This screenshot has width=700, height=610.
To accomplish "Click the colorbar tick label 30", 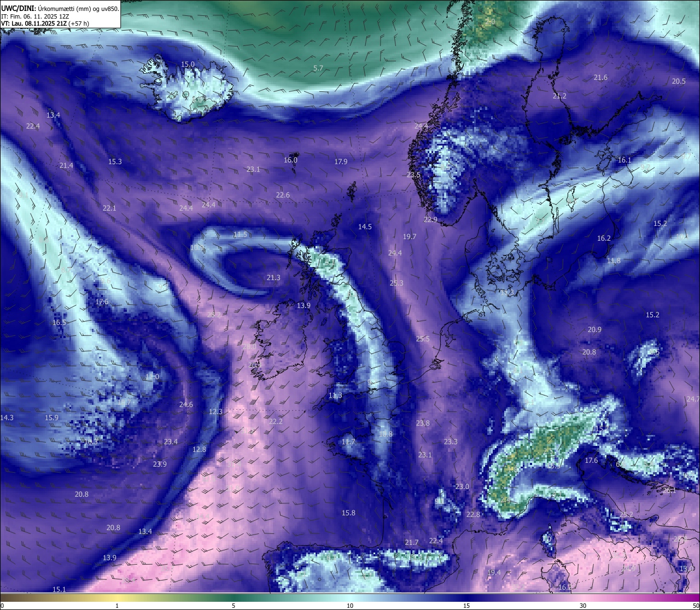I will pyautogui.click(x=583, y=606).
